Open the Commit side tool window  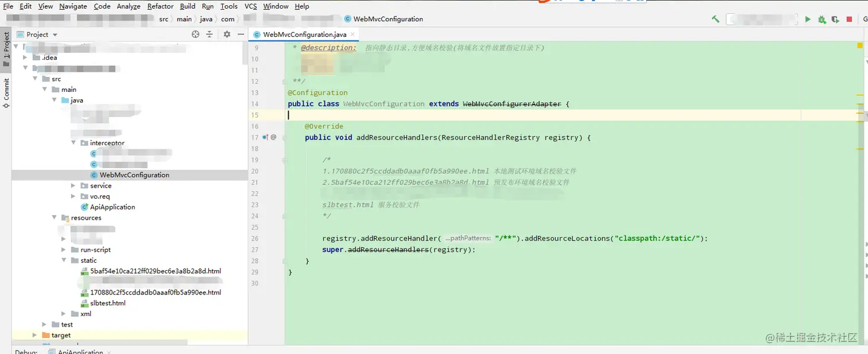pos(6,94)
